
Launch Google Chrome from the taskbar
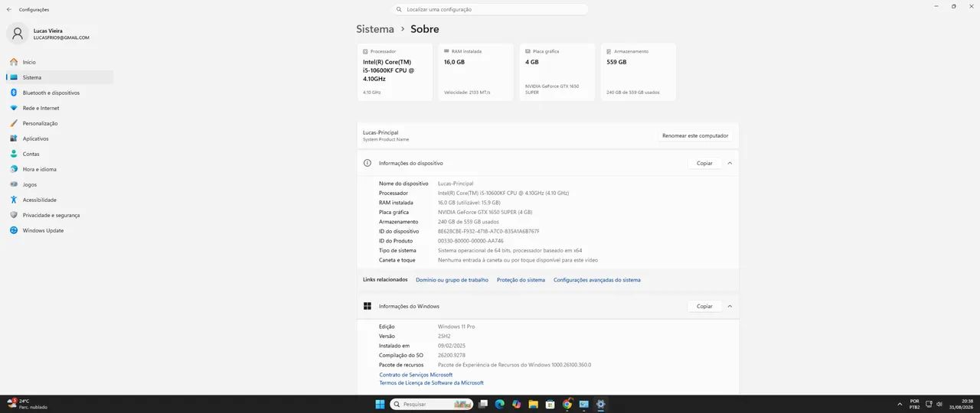567,404
